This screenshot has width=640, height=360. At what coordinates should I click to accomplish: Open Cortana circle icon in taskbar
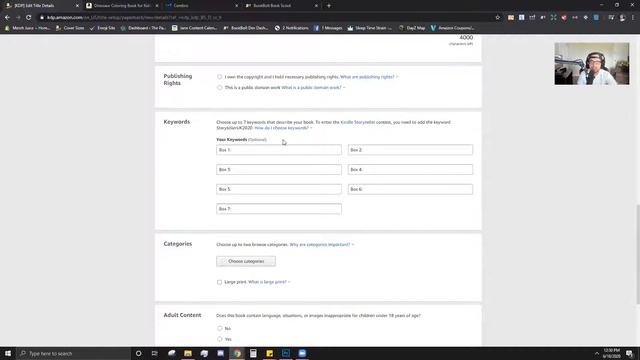coord(138,353)
